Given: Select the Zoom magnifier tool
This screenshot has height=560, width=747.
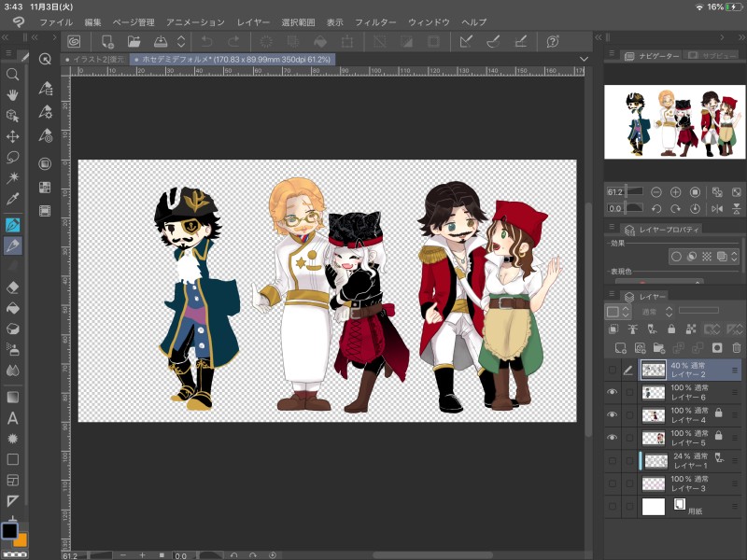Looking at the screenshot, I should [x=13, y=75].
